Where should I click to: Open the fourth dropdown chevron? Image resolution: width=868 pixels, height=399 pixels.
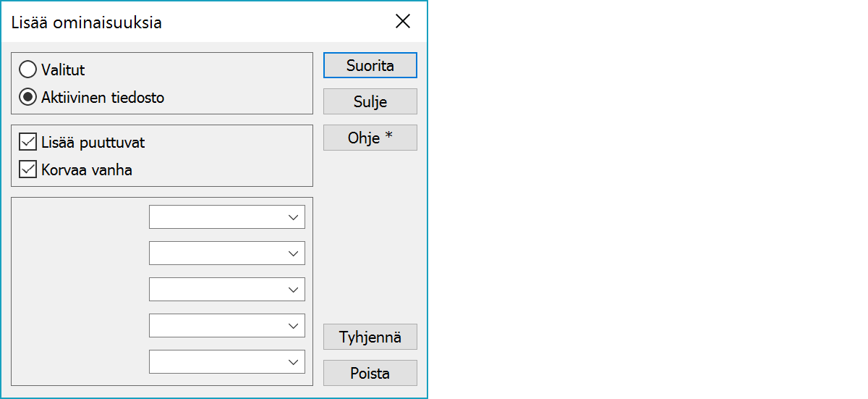coord(293,326)
